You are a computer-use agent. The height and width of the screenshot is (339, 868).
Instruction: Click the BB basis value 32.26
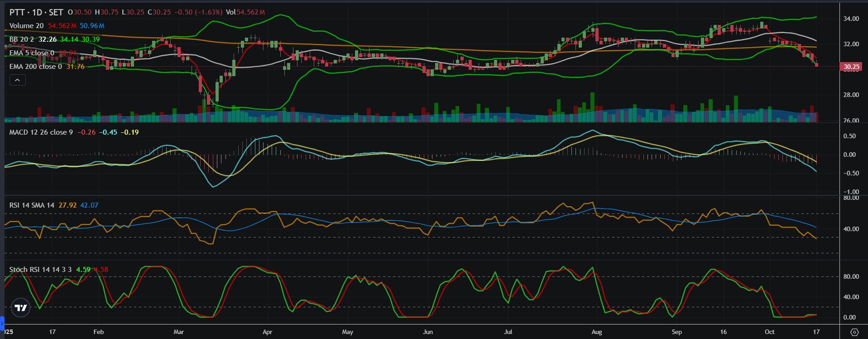(48, 39)
